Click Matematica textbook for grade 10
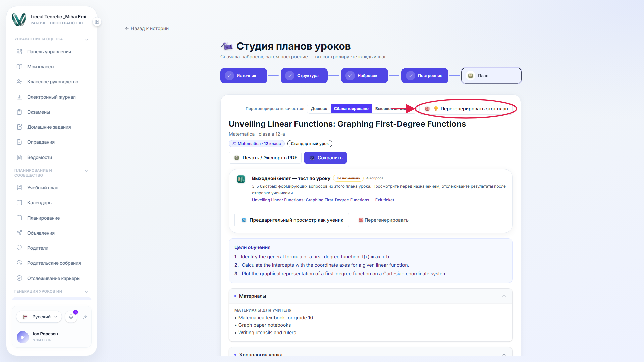 coord(275,318)
